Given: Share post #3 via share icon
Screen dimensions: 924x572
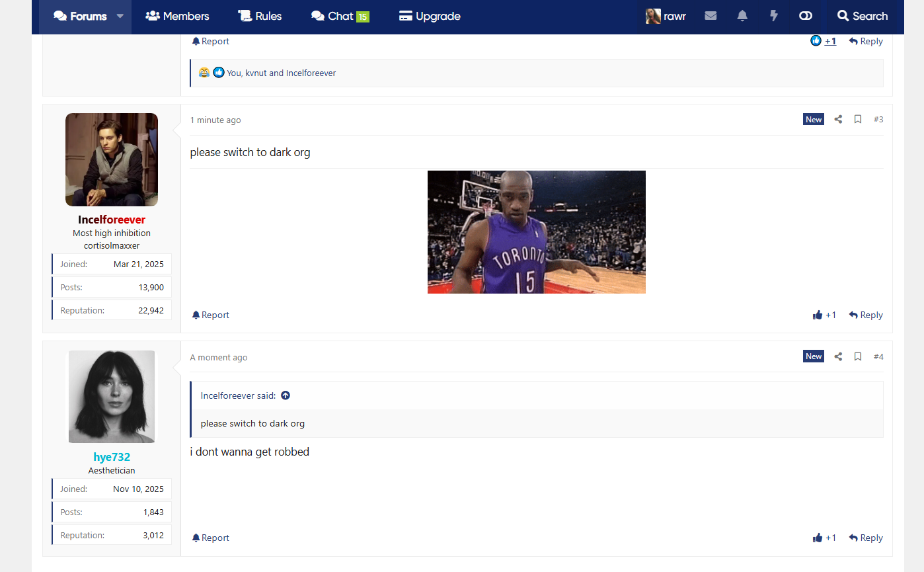Looking at the screenshot, I should [x=838, y=119].
